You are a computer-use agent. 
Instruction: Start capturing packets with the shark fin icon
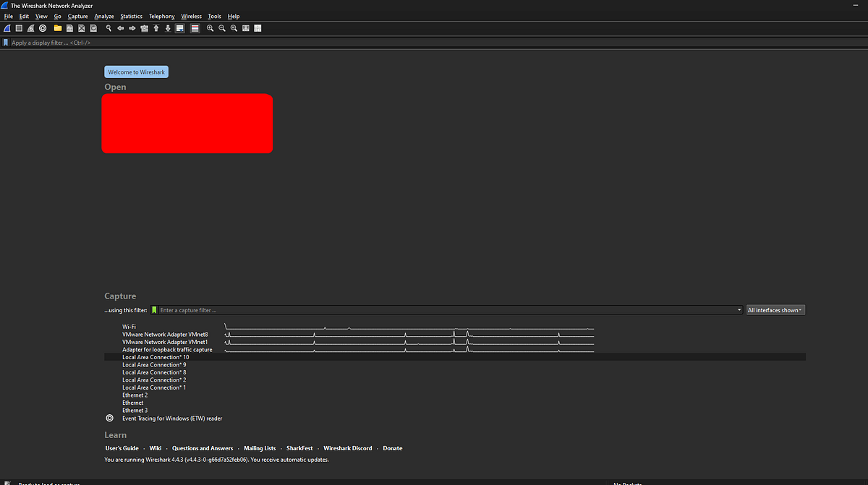pos(7,28)
